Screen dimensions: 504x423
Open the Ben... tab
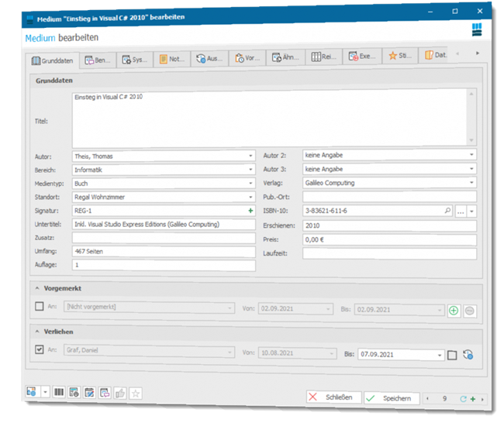(98, 60)
